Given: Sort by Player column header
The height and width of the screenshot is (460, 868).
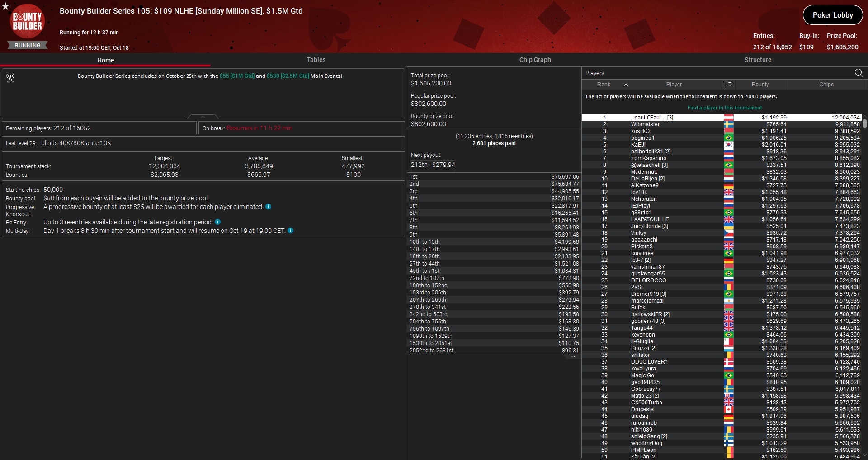Looking at the screenshot, I should pos(674,85).
